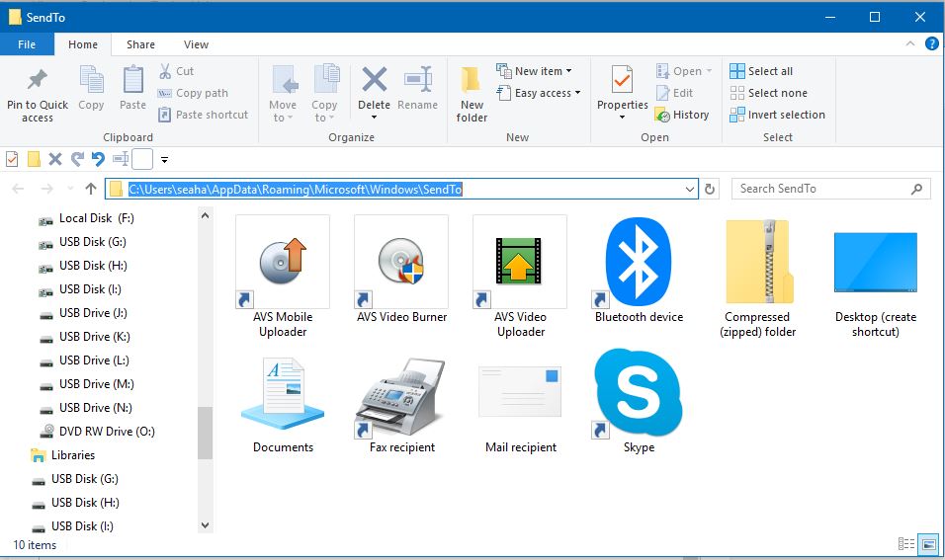Click Select all in ribbon

point(761,71)
